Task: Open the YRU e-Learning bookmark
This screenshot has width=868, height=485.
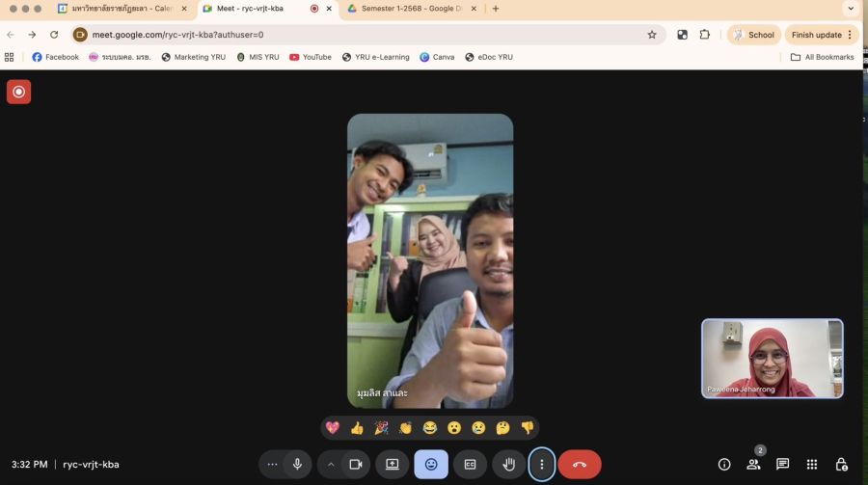Action: click(x=375, y=57)
